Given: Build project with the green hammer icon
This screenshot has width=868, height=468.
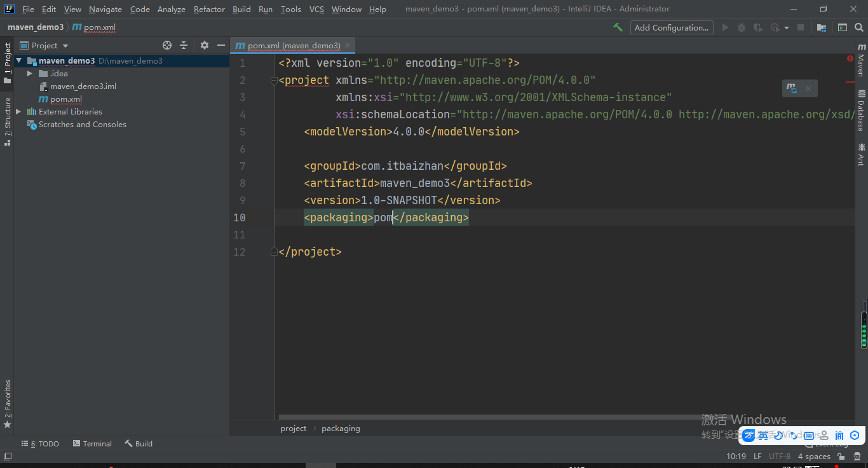Looking at the screenshot, I should (x=618, y=27).
